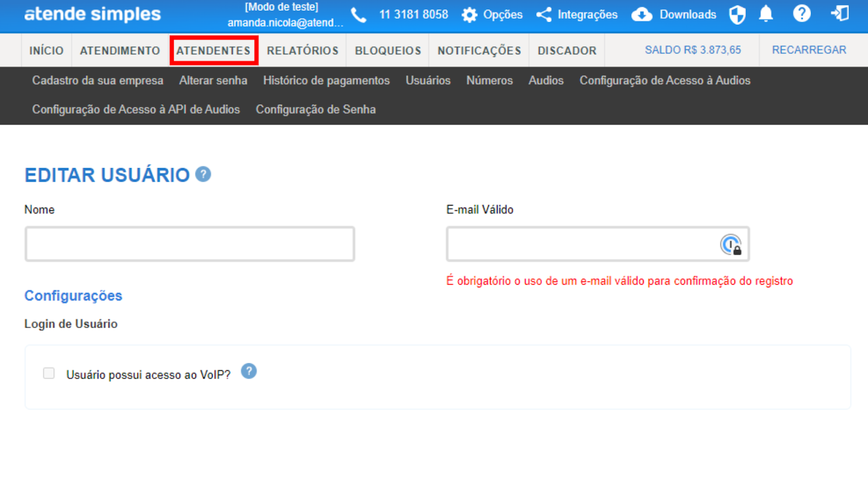Screen dimensions: 868x488
Task: Click the Recarregar link
Action: 809,50
